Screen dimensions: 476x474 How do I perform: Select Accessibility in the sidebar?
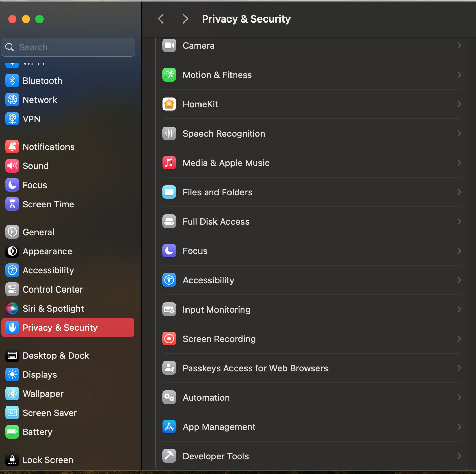tap(68, 270)
